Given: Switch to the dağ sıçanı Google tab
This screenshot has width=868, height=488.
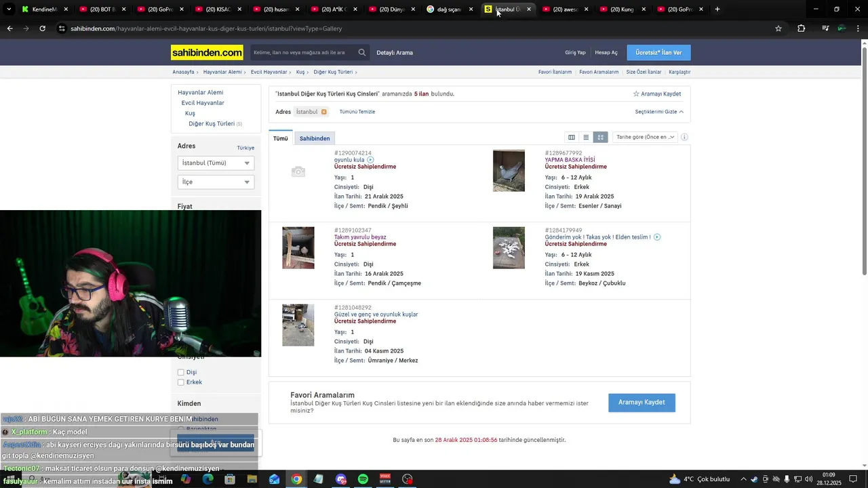Looking at the screenshot, I should point(450,9).
